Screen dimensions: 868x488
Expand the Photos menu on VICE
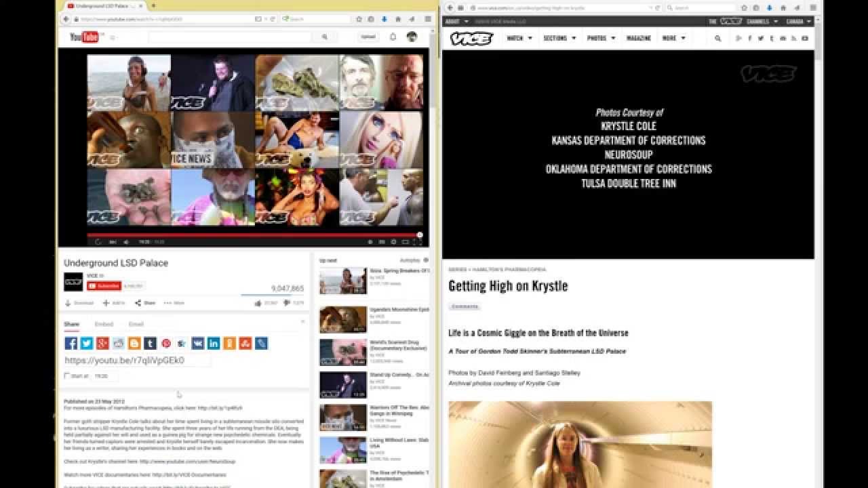(601, 39)
